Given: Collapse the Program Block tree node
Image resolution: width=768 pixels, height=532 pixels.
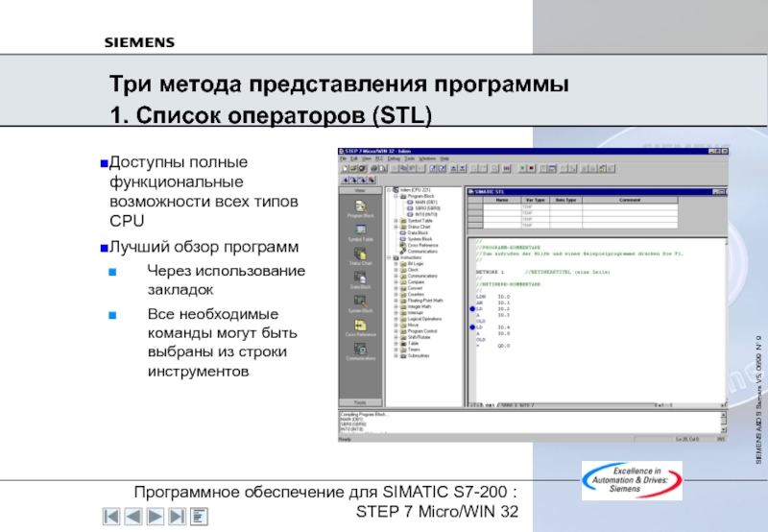Looking at the screenshot, I should click(x=395, y=195).
